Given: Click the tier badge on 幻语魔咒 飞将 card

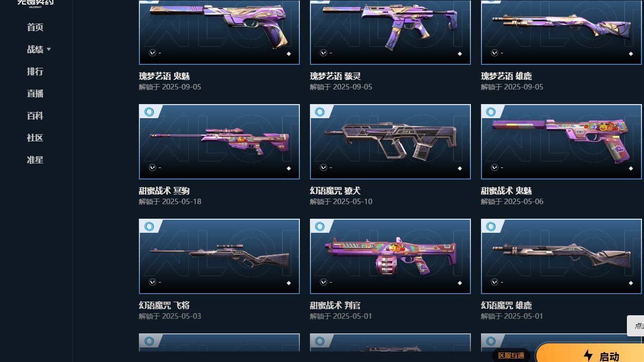Looking at the screenshot, I should click(x=149, y=226).
